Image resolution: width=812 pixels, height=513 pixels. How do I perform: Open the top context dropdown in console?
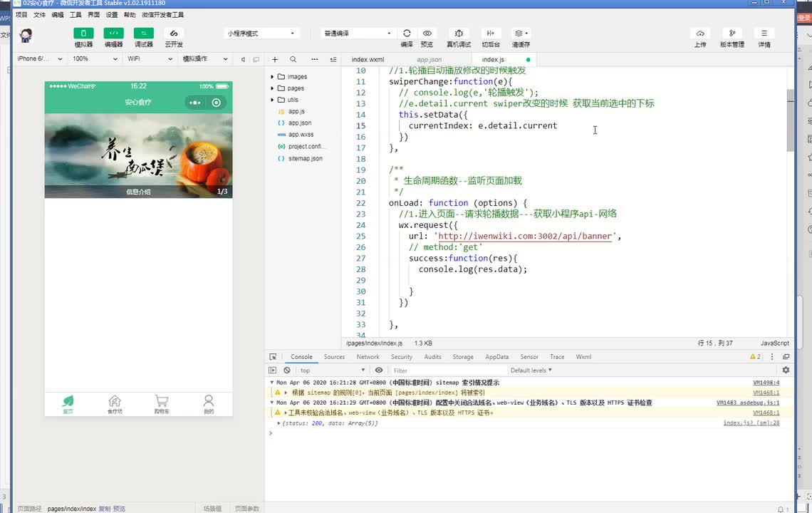(x=332, y=370)
